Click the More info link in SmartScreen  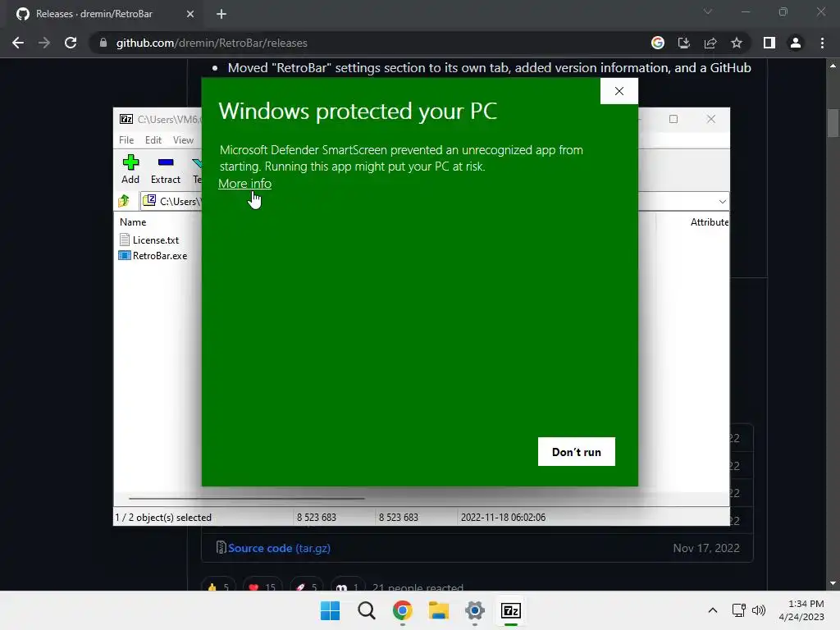pyautogui.click(x=244, y=184)
